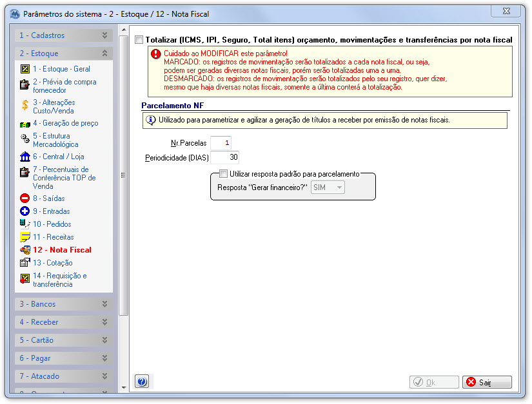The height and width of the screenshot is (404, 532).
Task: Go to 9 - Entradas page
Action: (x=51, y=211)
